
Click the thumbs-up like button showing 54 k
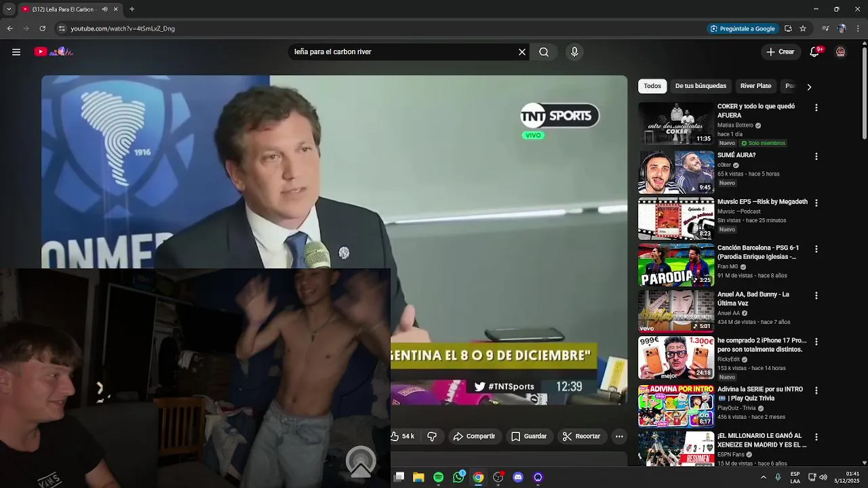coord(403,436)
